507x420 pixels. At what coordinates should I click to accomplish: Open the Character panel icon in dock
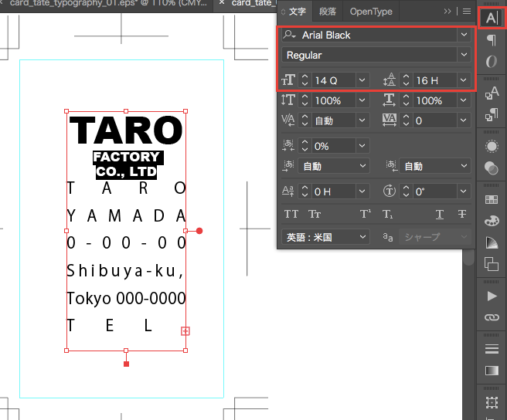pyautogui.click(x=492, y=16)
